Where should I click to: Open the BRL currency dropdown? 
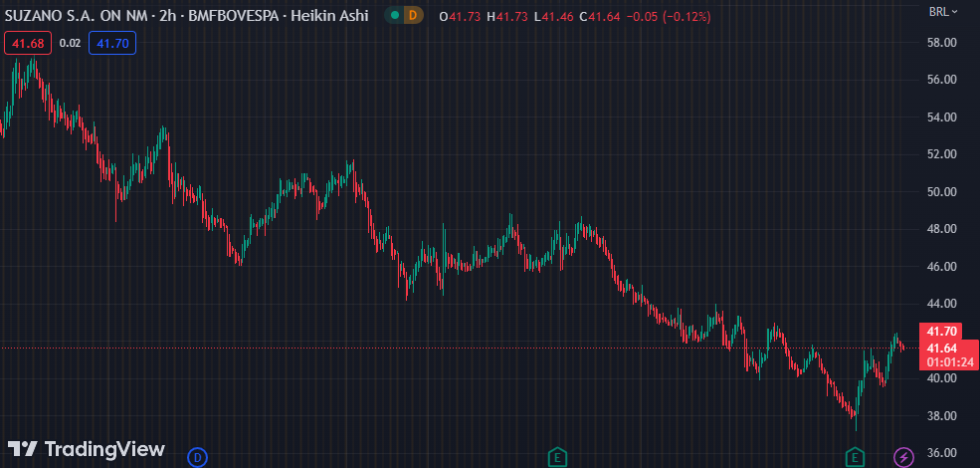coord(943,11)
